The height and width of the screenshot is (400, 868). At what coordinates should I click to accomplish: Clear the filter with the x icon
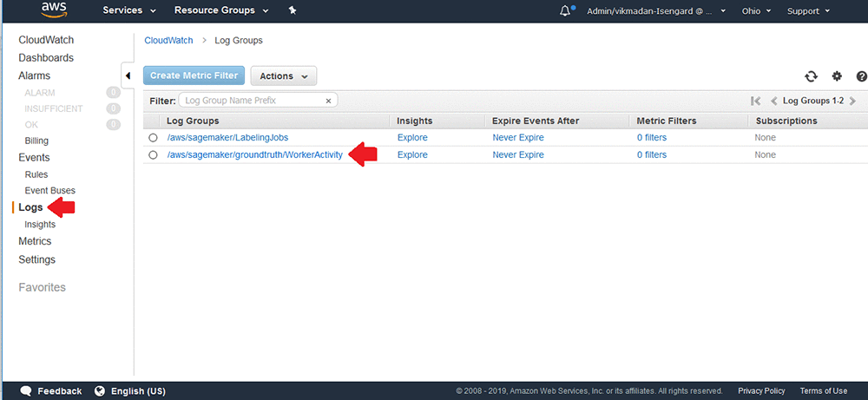click(328, 101)
